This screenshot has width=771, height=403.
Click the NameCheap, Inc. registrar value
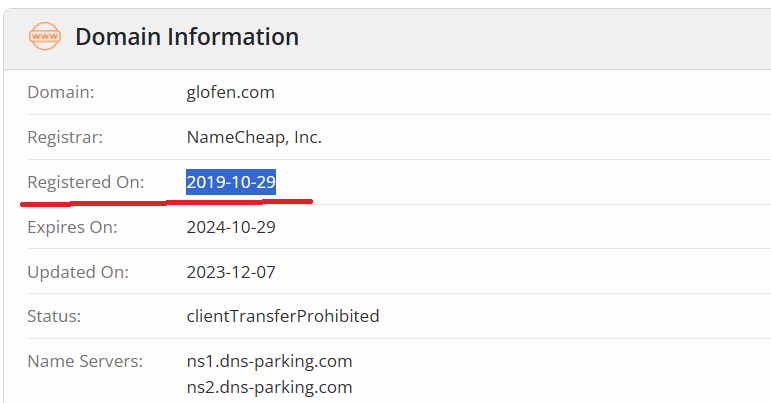pyautogui.click(x=254, y=137)
